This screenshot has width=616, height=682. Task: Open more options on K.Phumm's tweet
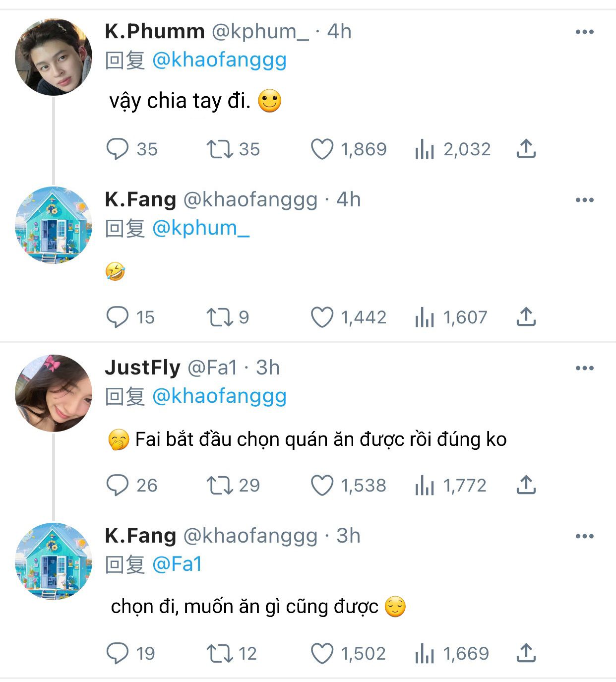coord(584,32)
